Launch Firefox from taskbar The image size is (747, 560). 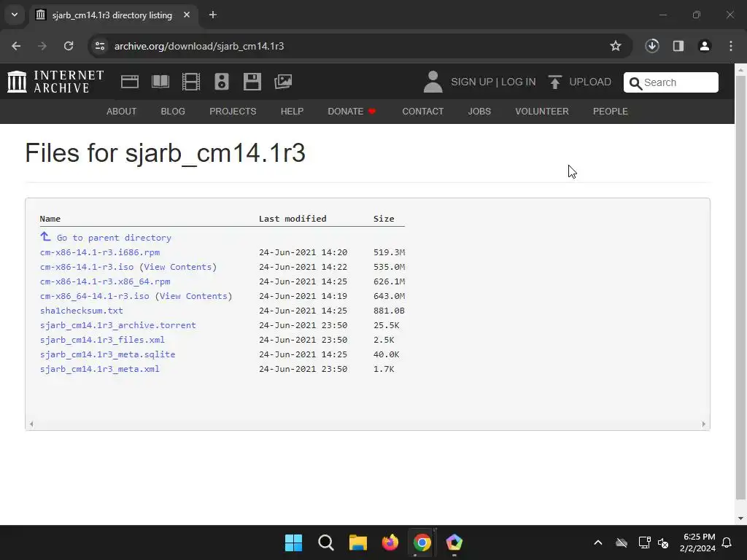point(390,542)
